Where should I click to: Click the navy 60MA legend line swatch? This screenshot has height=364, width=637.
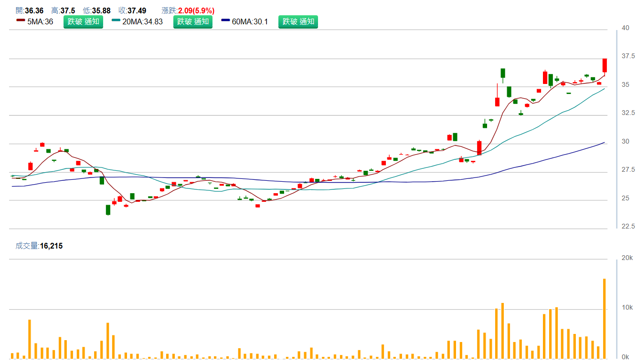(226, 20)
